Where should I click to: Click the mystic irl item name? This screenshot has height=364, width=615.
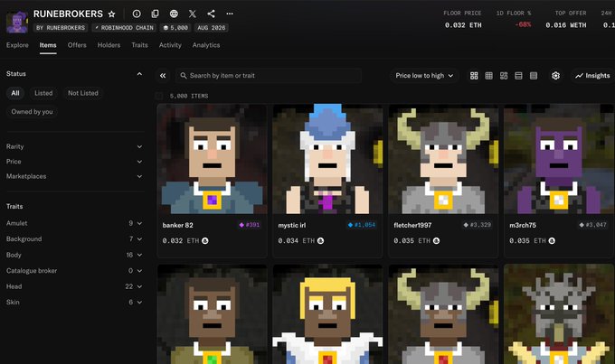pyautogui.click(x=292, y=225)
